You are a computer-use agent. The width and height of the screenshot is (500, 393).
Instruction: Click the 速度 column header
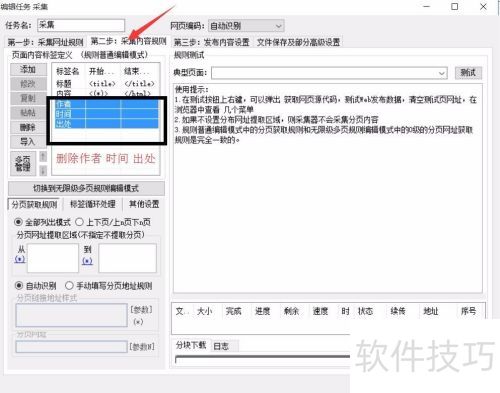(x=320, y=311)
